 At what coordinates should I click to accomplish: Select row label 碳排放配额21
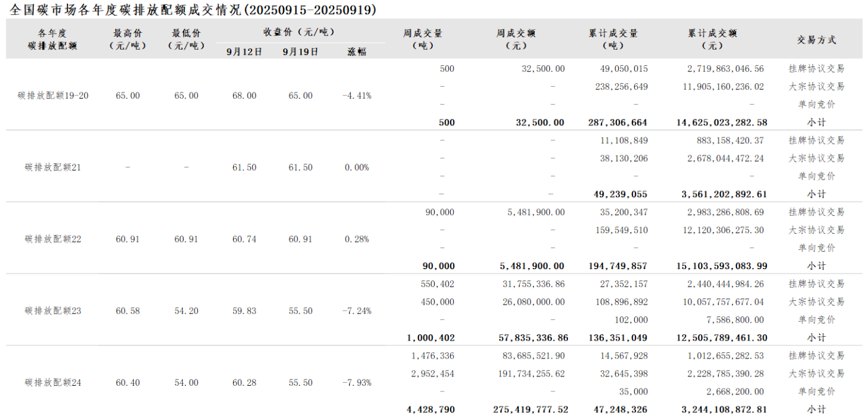(53, 167)
